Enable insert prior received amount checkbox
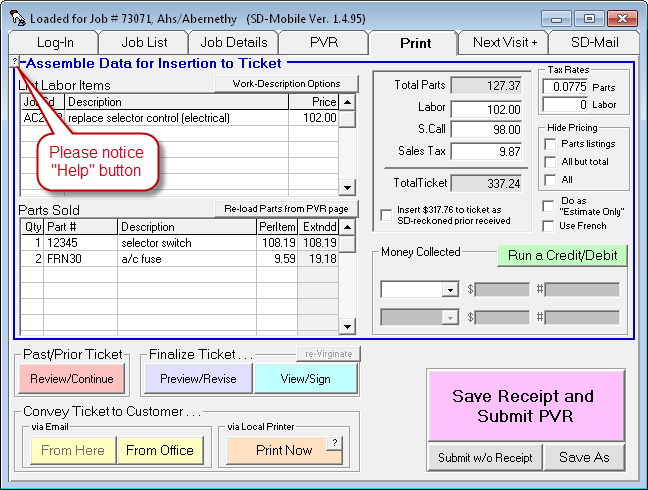 point(387,215)
